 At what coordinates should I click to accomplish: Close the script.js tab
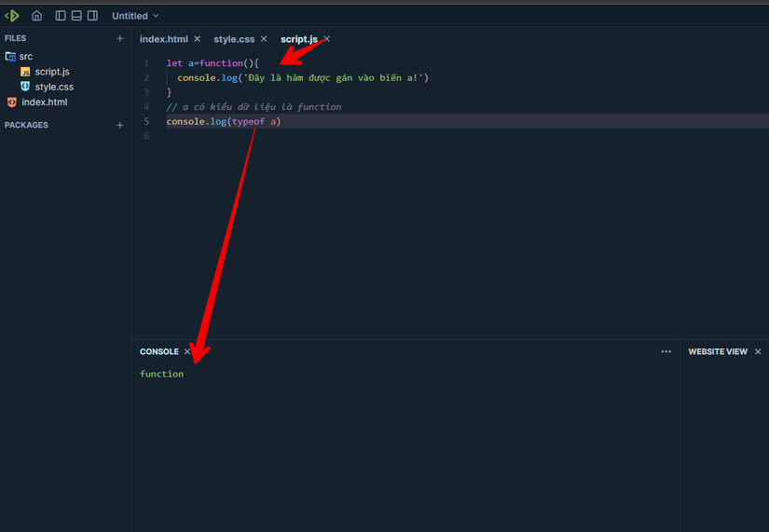click(x=326, y=39)
